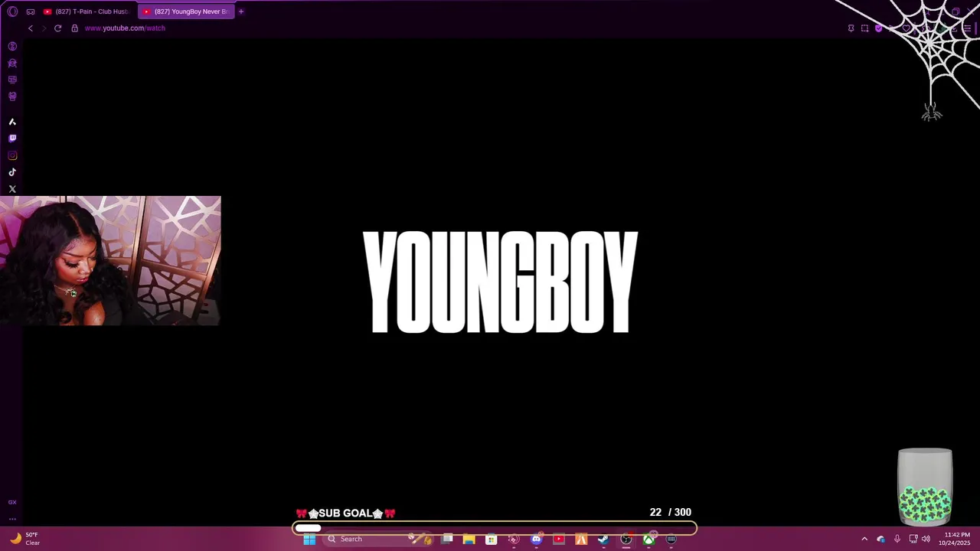Open Twitch panel in sidebar
Viewport: 980px width, 551px height.
click(12, 139)
